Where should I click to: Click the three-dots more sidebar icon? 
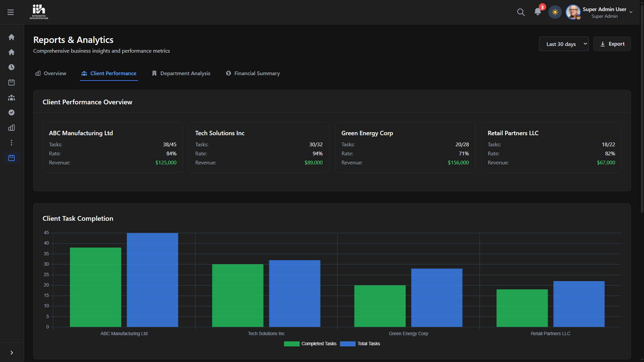[x=11, y=143]
